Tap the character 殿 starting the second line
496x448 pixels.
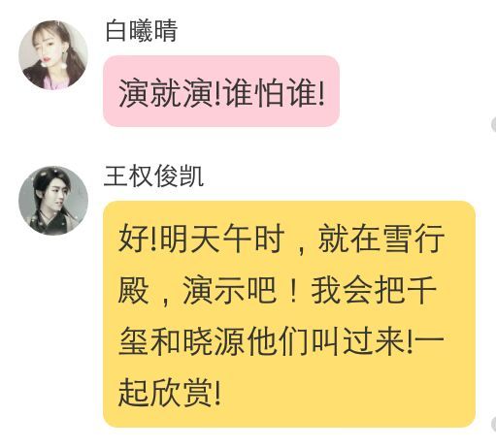(x=133, y=290)
